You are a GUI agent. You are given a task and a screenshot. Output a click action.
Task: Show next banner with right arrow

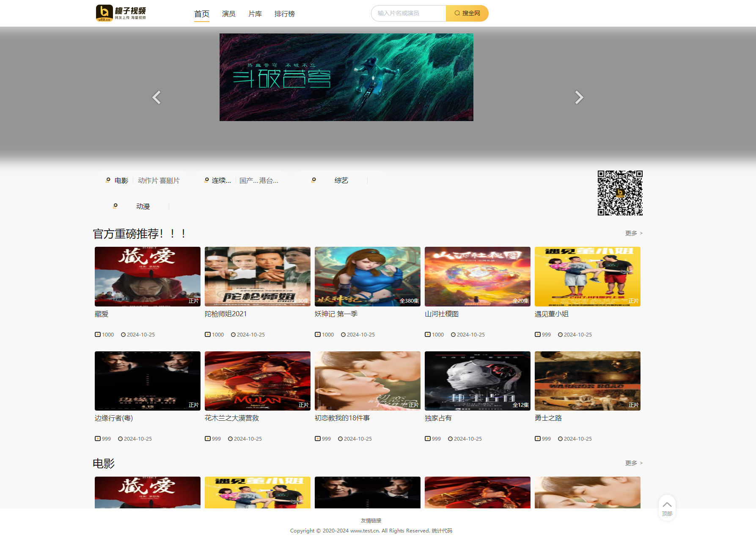tap(579, 97)
